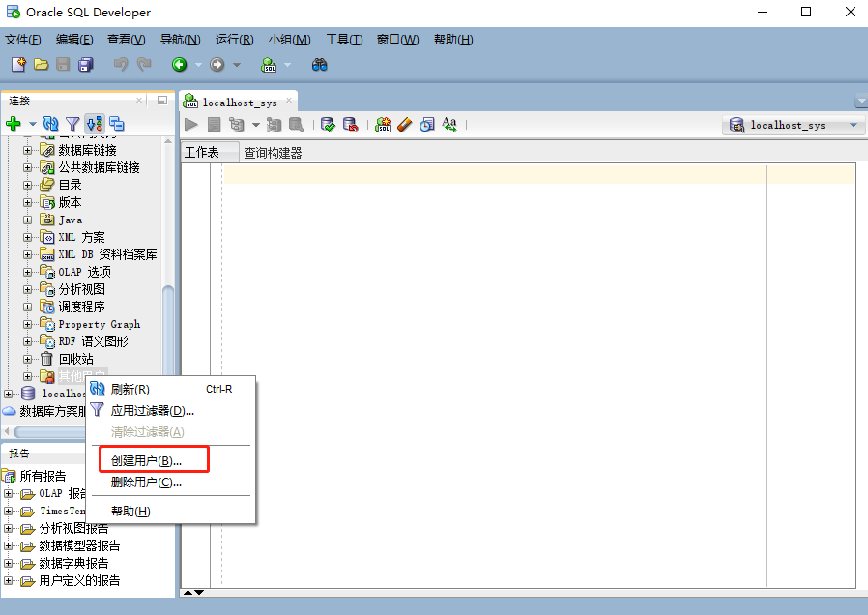Viewport: 868px width, 615px height.
Task: Click the funnel filter icon in connections panel
Action: [72, 124]
